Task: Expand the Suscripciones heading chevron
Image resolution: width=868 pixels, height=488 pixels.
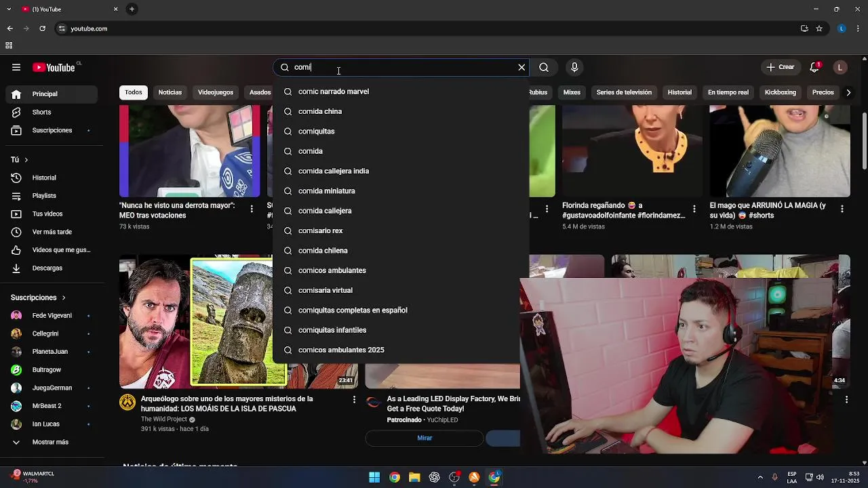Action: click(64, 298)
